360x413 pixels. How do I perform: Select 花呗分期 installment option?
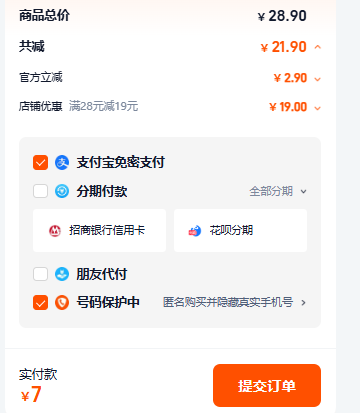click(240, 230)
